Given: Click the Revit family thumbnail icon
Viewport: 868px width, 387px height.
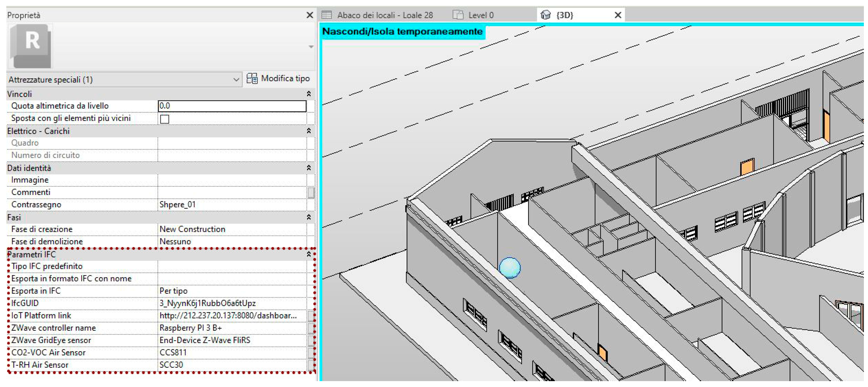Looking at the screenshot, I should pos(31,46).
